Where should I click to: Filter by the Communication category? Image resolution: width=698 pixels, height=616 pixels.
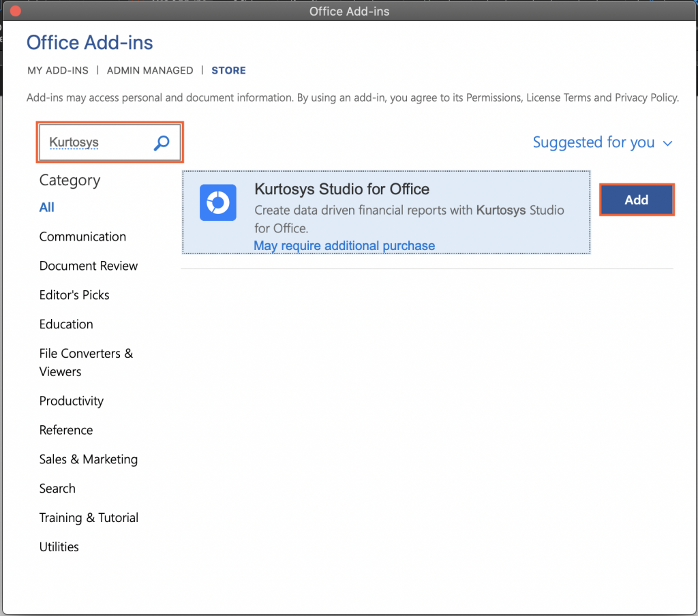[82, 236]
